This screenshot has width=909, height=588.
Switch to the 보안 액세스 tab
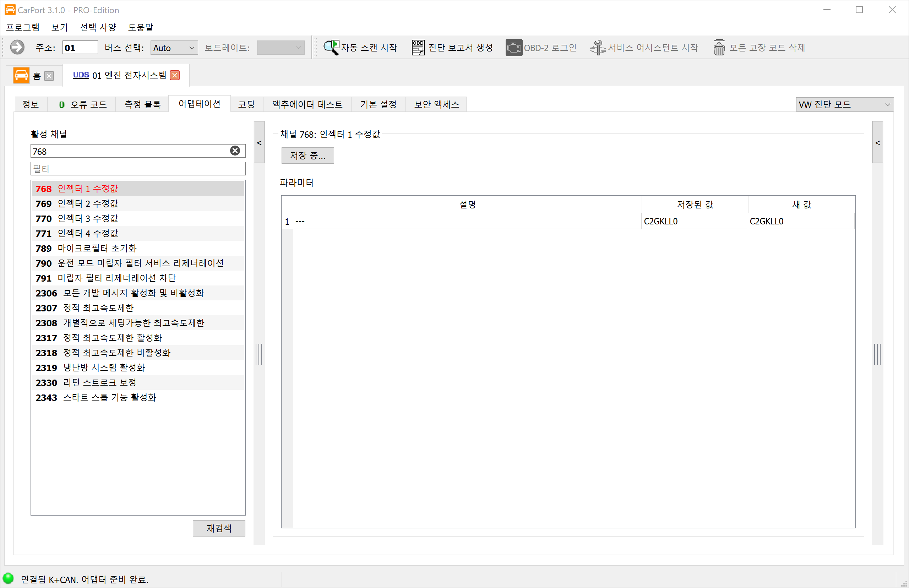(x=436, y=104)
